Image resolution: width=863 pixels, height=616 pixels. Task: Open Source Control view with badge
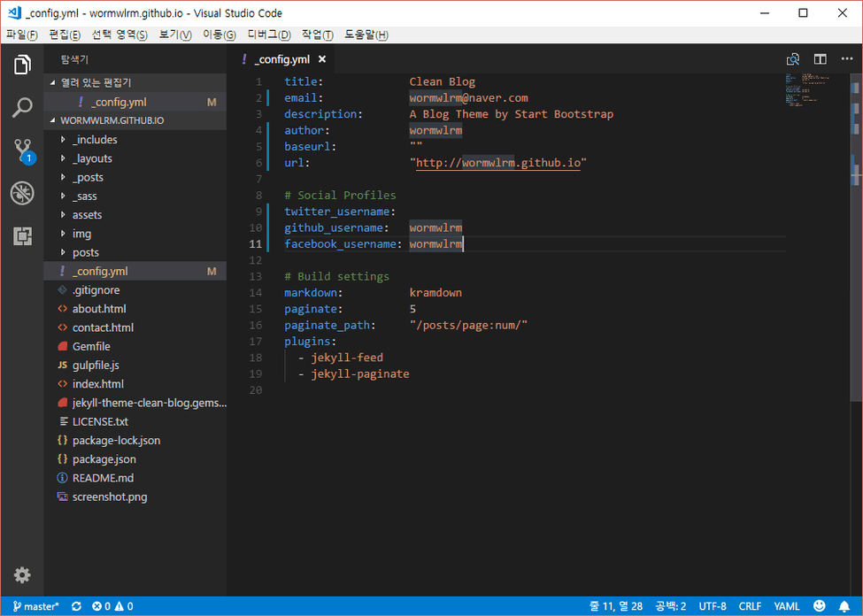click(x=22, y=150)
